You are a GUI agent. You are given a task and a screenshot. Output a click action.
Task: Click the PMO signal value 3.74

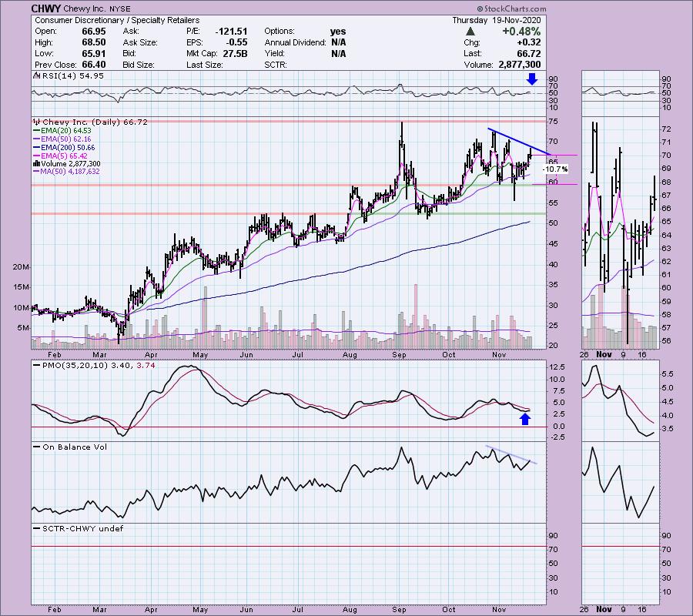tap(146, 366)
